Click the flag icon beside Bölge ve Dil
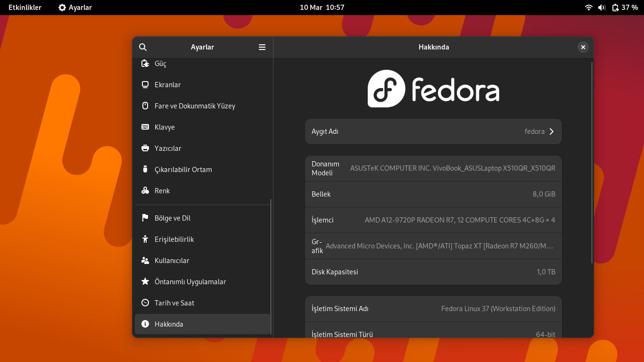Image resolution: width=644 pixels, height=362 pixels. pos(145,218)
